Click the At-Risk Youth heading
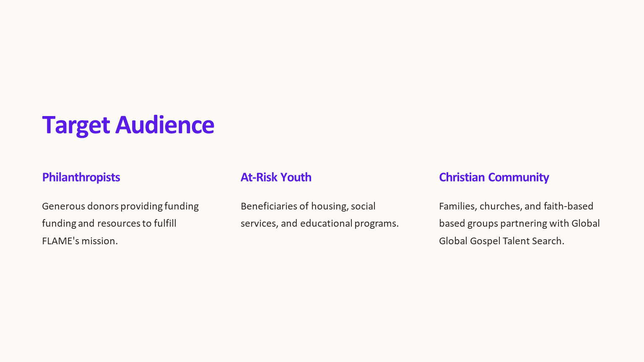Screen dimensions: 644x362 click(x=276, y=177)
